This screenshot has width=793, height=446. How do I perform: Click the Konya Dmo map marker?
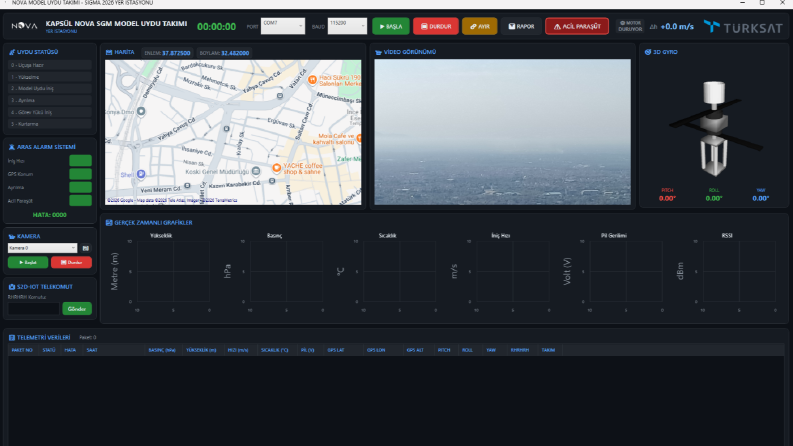coord(141,111)
